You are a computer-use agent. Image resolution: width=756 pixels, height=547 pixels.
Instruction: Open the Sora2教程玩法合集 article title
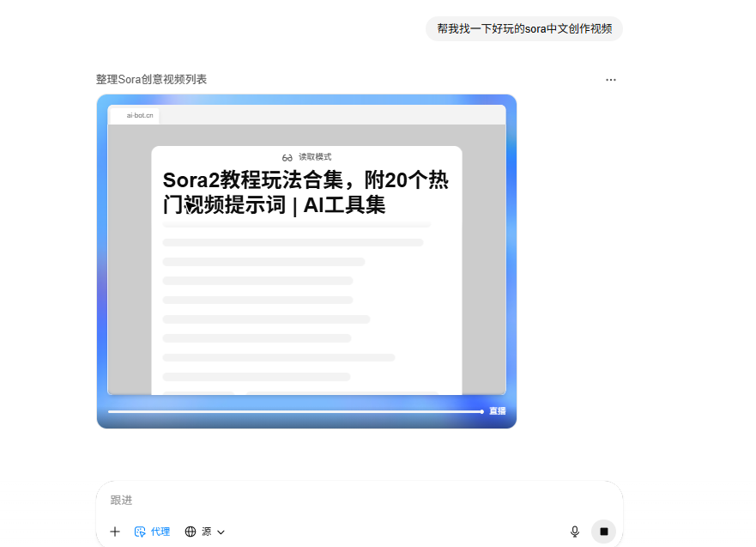306,191
